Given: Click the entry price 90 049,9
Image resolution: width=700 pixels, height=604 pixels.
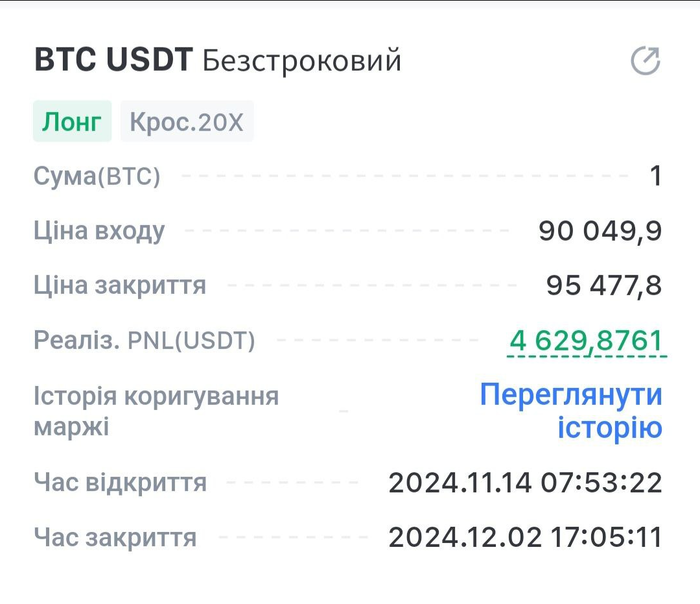Looking at the screenshot, I should (600, 232).
